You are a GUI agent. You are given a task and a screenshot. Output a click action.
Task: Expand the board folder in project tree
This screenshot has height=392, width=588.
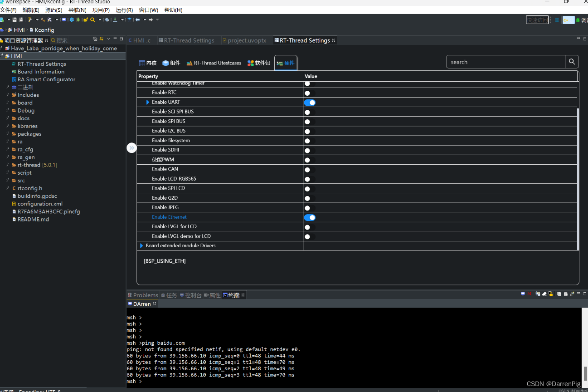(8, 102)
